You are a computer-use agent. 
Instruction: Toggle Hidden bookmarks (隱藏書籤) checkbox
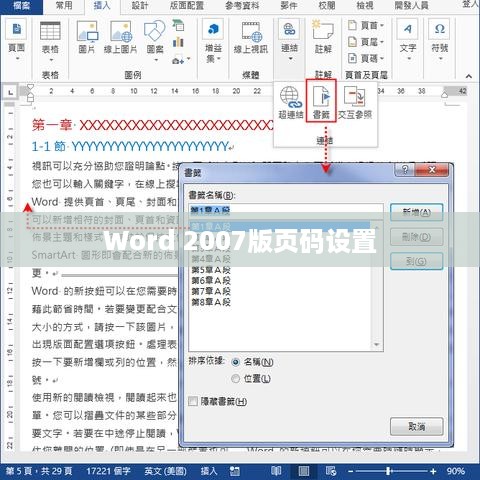click(193, 401)
